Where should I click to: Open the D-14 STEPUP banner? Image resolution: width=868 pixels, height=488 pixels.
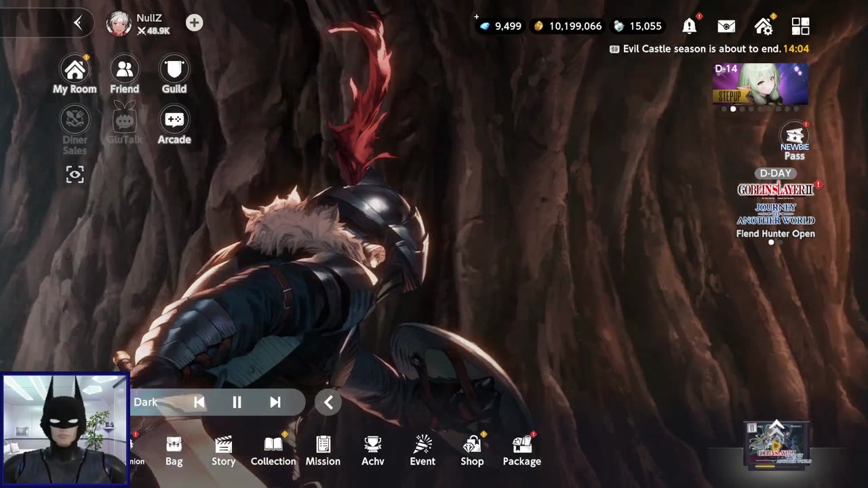click(759, 83)
